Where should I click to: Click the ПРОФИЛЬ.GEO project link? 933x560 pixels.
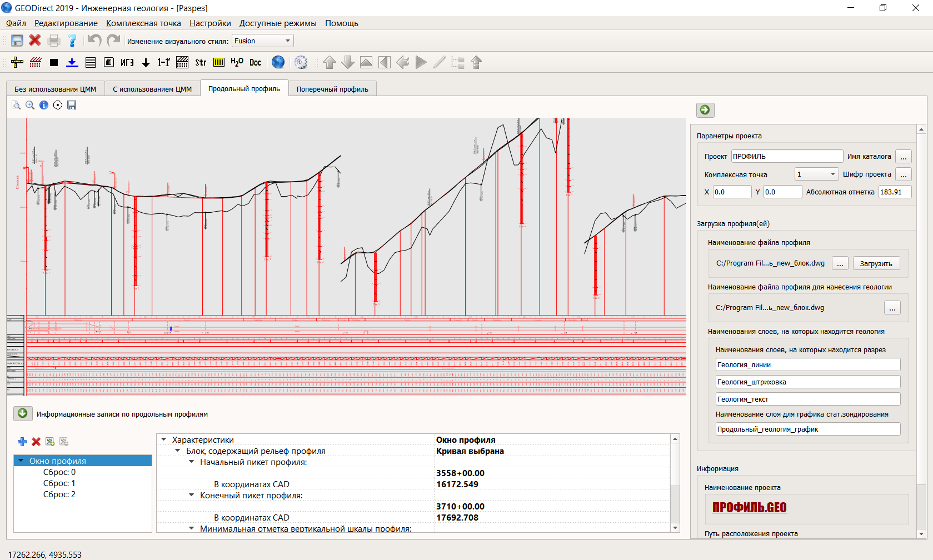pos(750,507)
